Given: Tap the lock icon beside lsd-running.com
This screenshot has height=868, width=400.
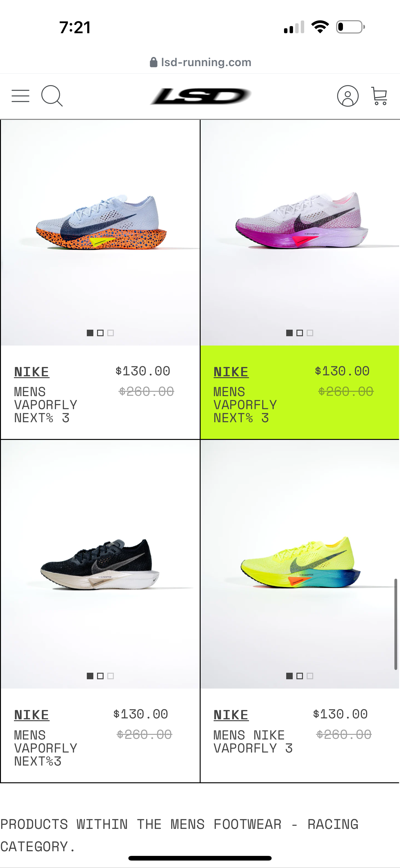Looking at the screenshot, I should (153, 62).
